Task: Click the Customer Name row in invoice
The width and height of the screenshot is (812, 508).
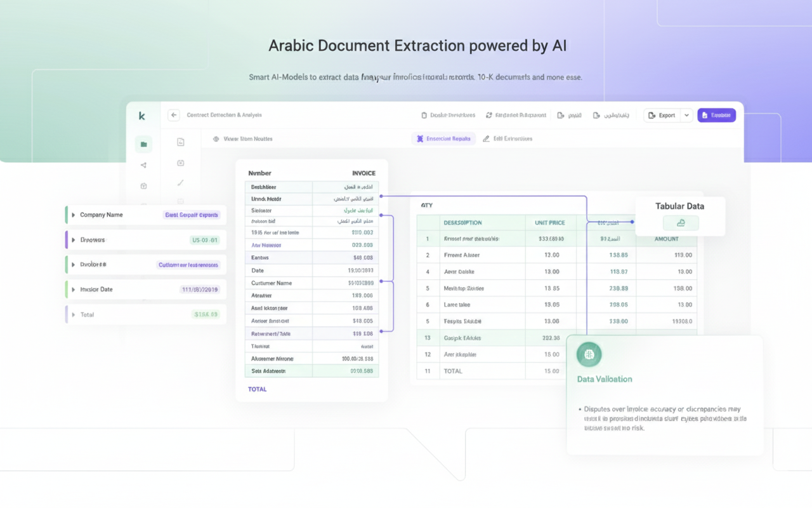Action: (x=272, y=283)
